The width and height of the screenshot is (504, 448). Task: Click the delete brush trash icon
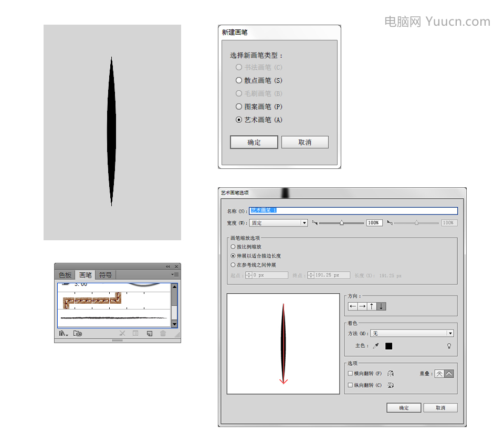point(163,334)
